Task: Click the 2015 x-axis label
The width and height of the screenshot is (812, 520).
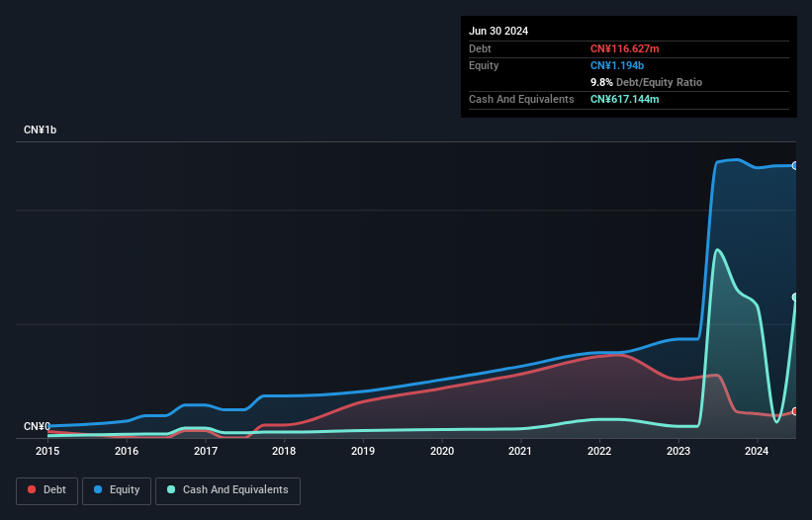Action: click(47, 451)
